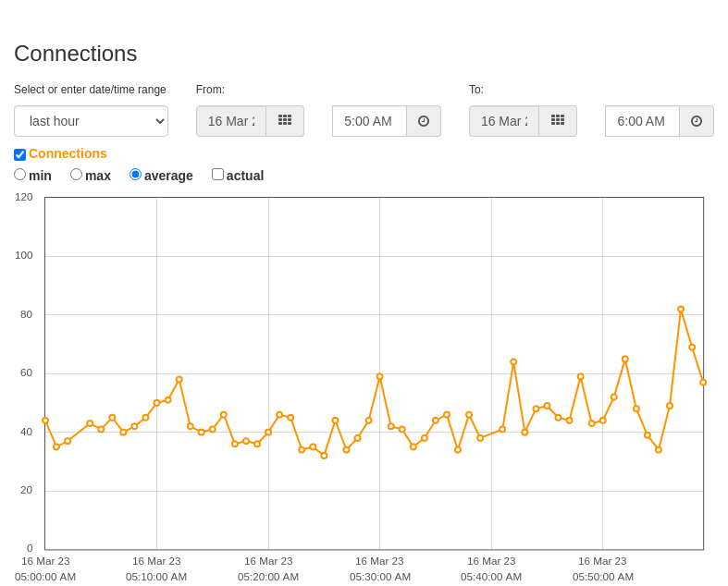Open the To time clock icon
The image size is (728, 586).
697,121
